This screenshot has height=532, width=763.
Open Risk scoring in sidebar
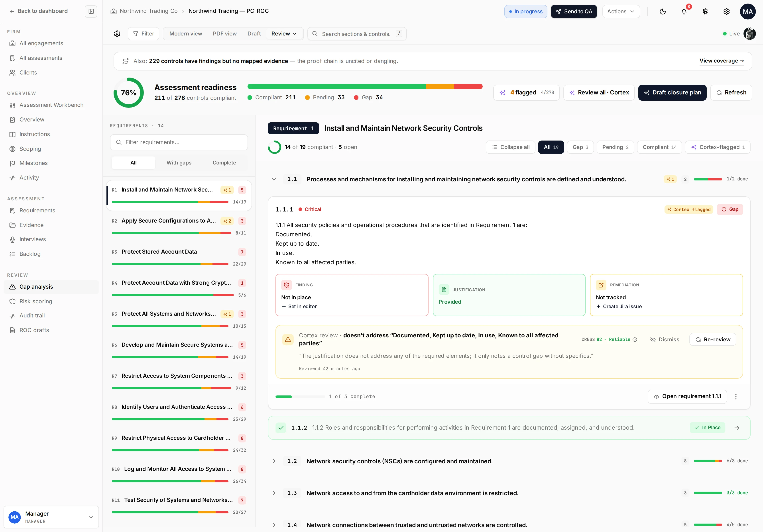[51, 301]
